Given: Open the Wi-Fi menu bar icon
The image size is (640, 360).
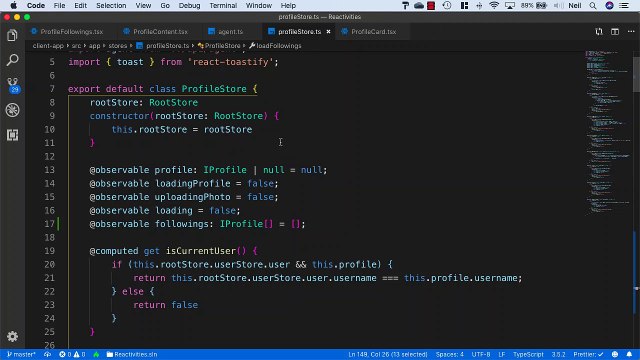Looking at the screenshot, I should [x=494, y=5].
